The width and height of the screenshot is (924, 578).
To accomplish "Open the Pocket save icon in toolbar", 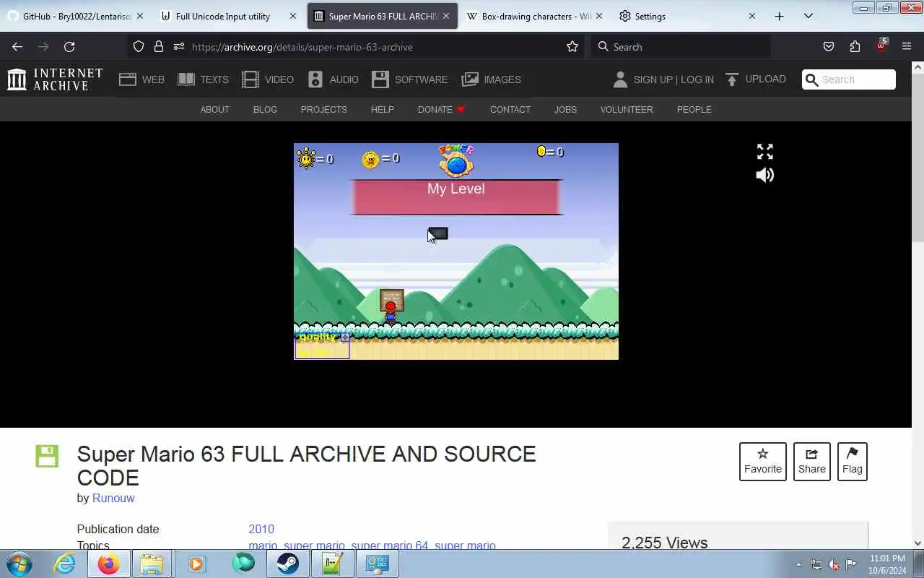I will (829, 47).
